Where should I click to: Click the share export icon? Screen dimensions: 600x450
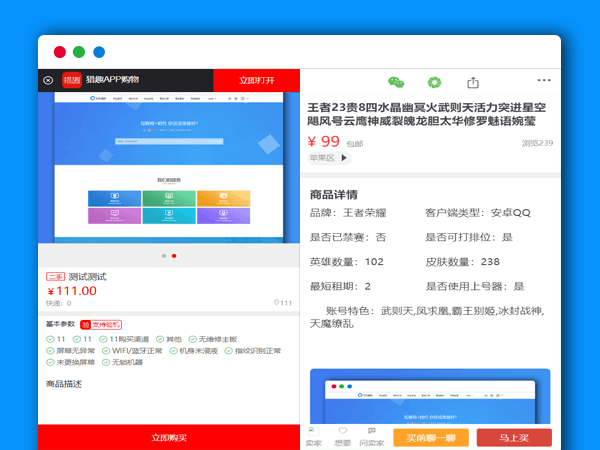[x=473, y=82]
